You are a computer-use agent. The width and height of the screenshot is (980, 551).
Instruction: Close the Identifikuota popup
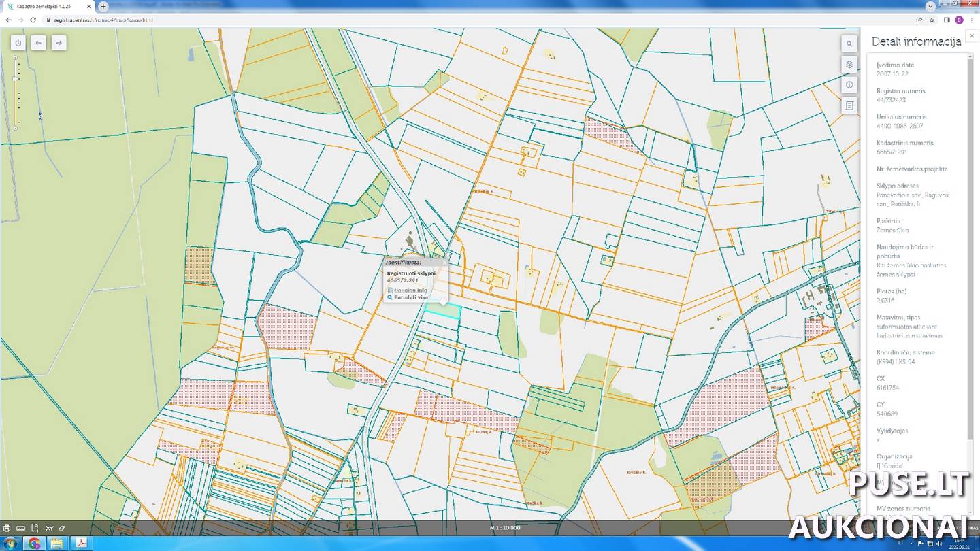(x=444, y=262)
